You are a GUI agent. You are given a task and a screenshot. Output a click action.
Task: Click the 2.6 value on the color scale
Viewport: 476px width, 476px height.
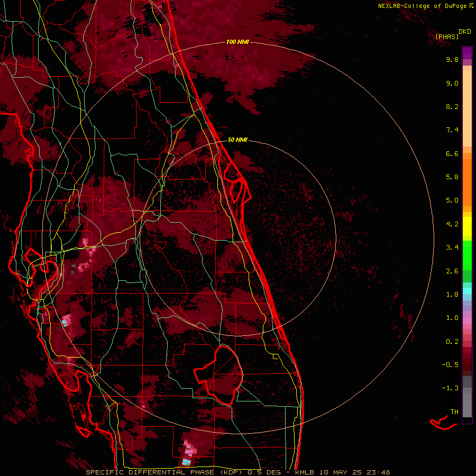452,271
